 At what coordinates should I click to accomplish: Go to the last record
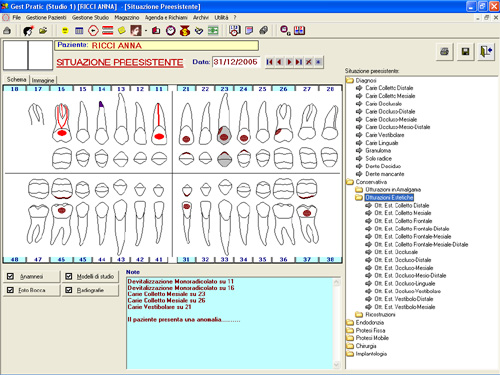point(299,62)
